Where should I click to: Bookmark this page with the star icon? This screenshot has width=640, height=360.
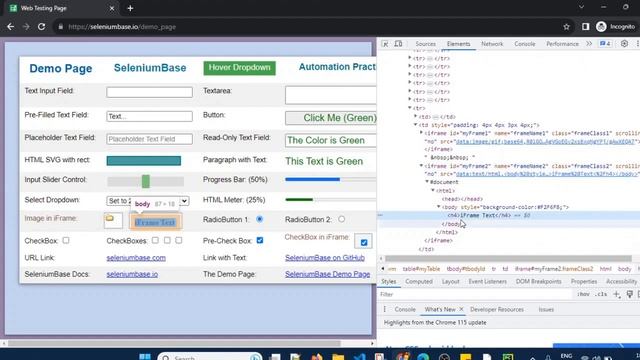pyautogui.click(x=566, y=27)
